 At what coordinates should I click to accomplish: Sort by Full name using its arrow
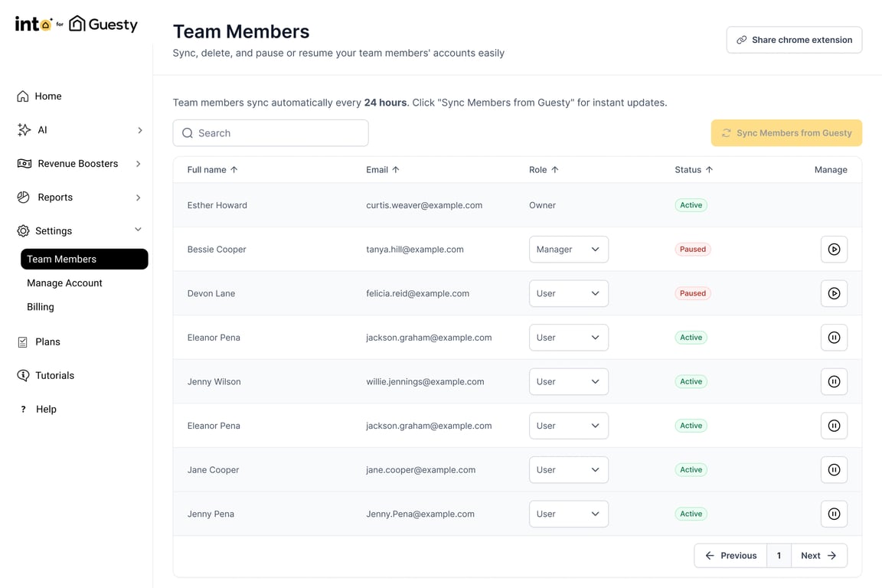[234, 169]
